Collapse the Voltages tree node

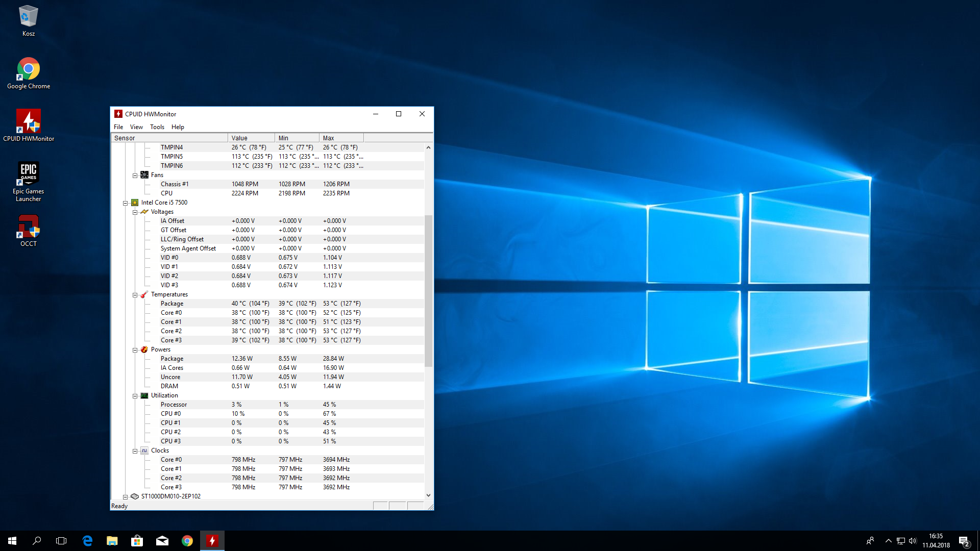point(135,212)
